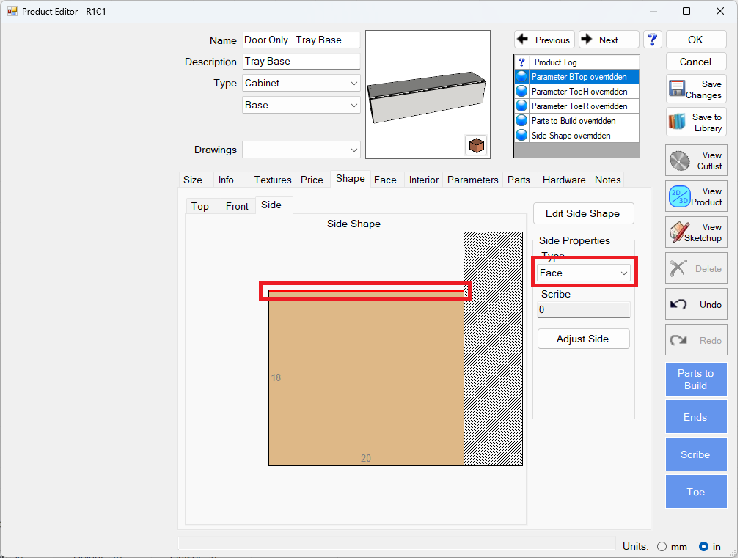Open the Front shape sub-tab
This screenshot has height=560, width=740.
237,206
